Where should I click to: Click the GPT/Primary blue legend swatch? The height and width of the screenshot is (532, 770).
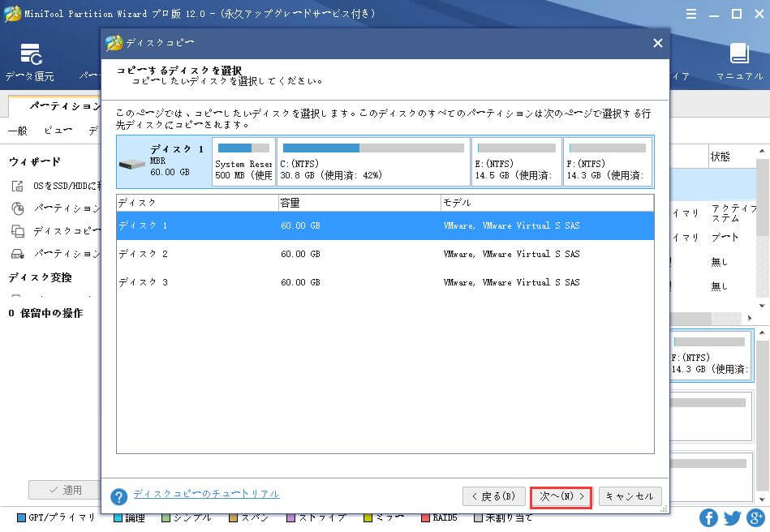pyautogui.click(x=21, y=517)
